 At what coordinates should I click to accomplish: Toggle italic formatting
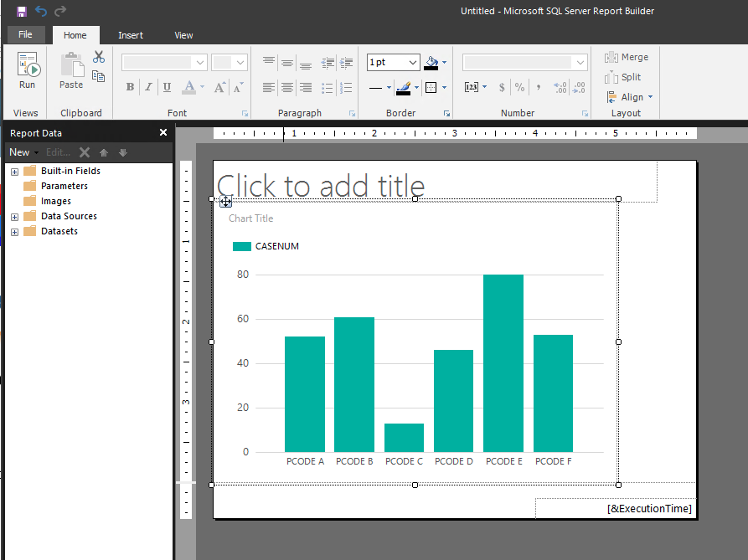coord(148,87)
